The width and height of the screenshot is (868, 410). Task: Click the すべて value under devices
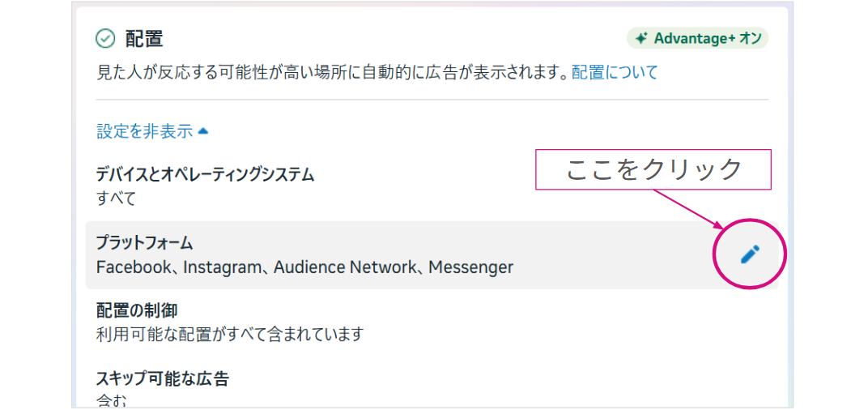tap(116, 199)
